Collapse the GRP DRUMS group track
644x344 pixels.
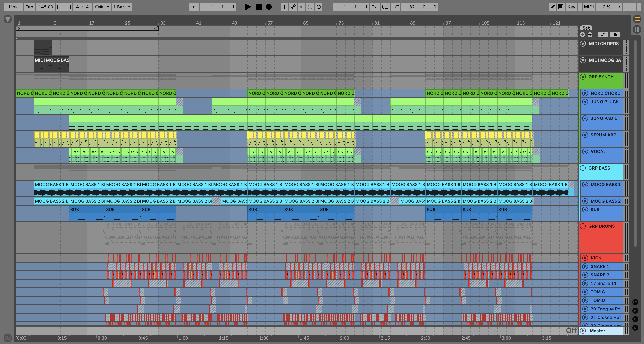[x=583, y=226]
